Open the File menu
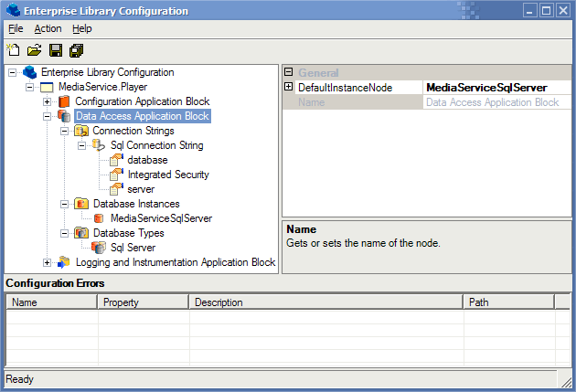576x392 pixels. point(16,28)
